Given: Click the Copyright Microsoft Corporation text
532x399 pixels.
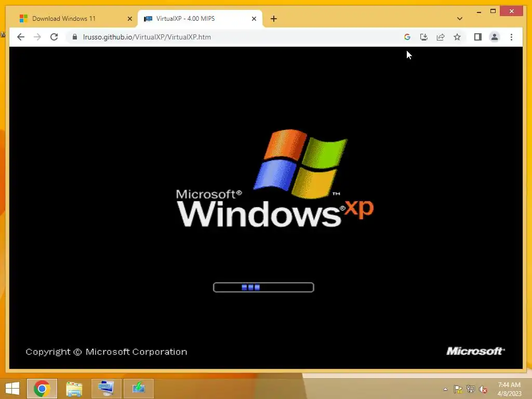Looking at the screenshot, I should [x=106, y=352].
